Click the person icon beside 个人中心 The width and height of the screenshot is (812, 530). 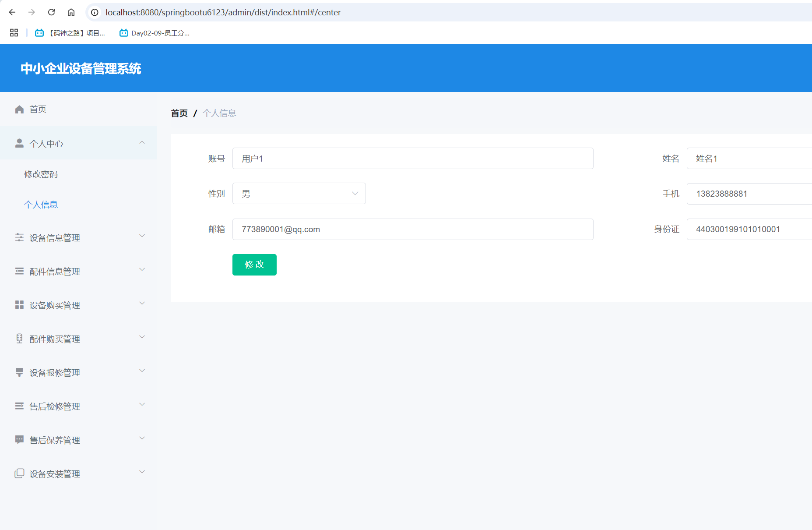tap(19, 143)
